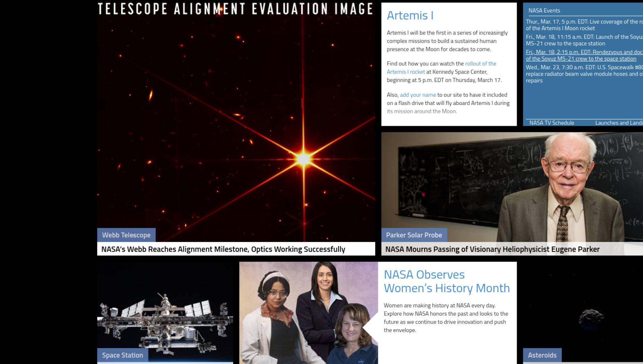Open NASA Observes Women's History Month heading

(447, 281)
